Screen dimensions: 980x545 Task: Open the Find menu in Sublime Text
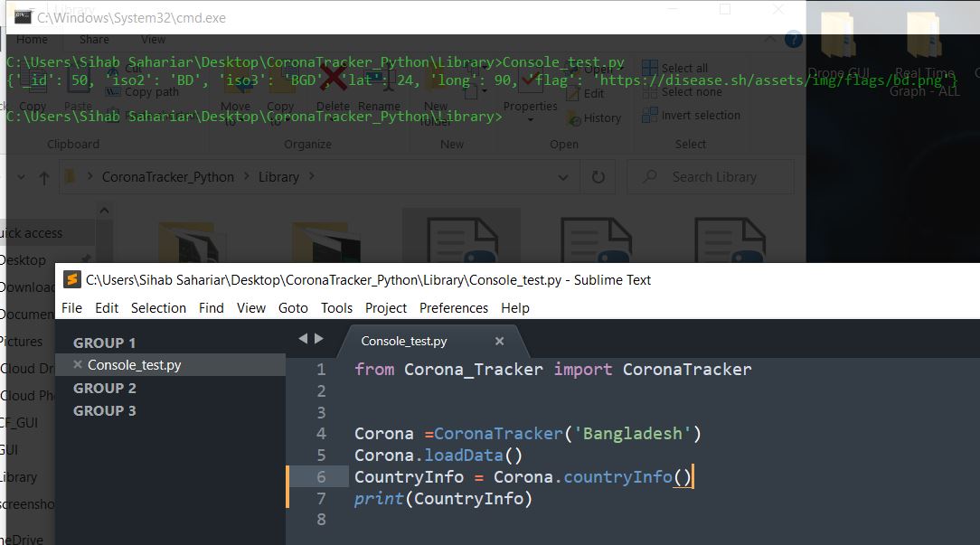[212, 308]
